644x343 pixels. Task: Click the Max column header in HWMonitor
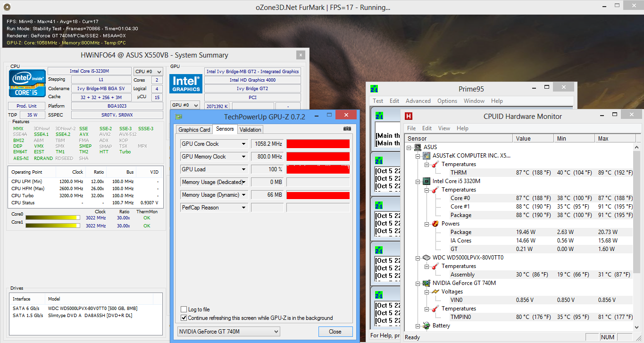click(x=615, y=139)
